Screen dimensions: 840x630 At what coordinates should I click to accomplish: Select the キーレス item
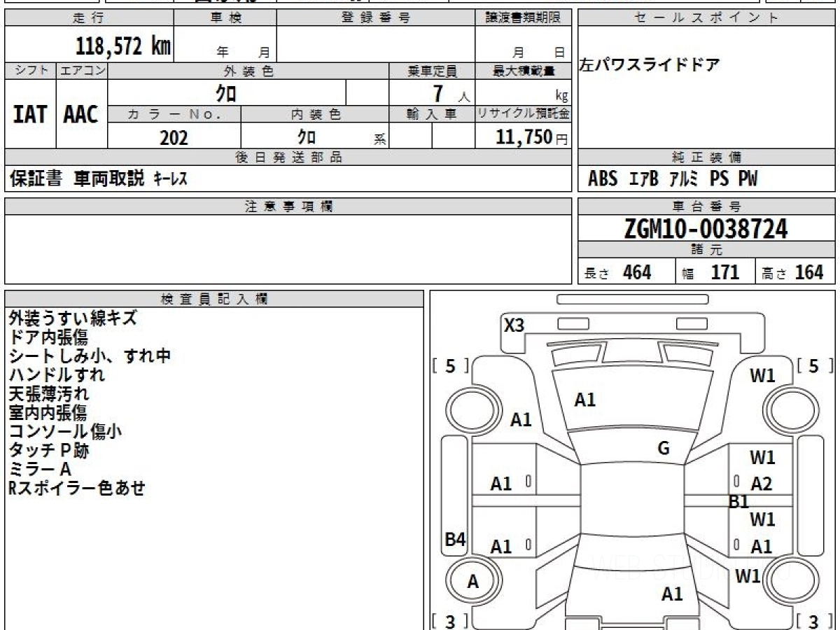pos(170,180)
